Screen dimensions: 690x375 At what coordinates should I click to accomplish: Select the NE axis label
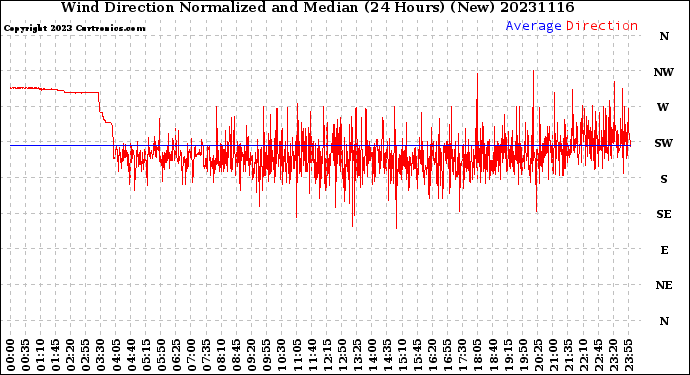click(664, 286)
